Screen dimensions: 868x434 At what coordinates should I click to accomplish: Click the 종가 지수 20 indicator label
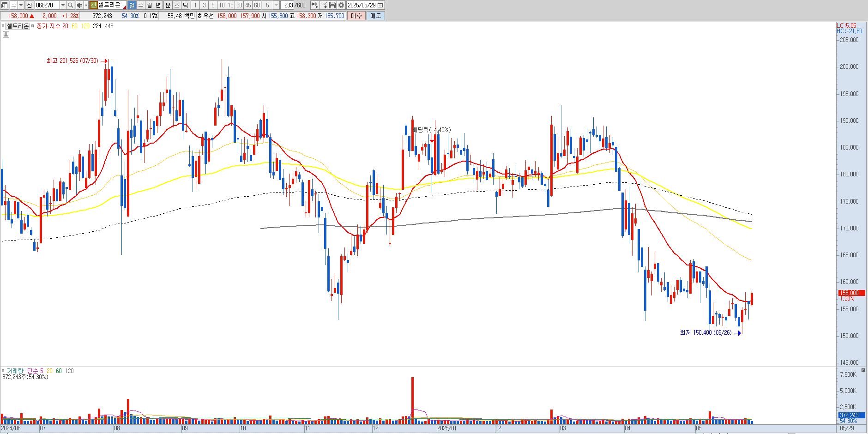(52, 26)
